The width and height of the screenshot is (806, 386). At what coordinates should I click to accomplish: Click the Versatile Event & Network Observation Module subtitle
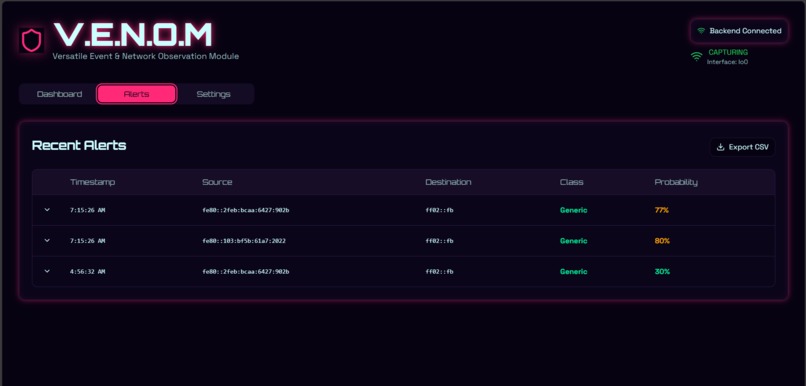[145, 56]
